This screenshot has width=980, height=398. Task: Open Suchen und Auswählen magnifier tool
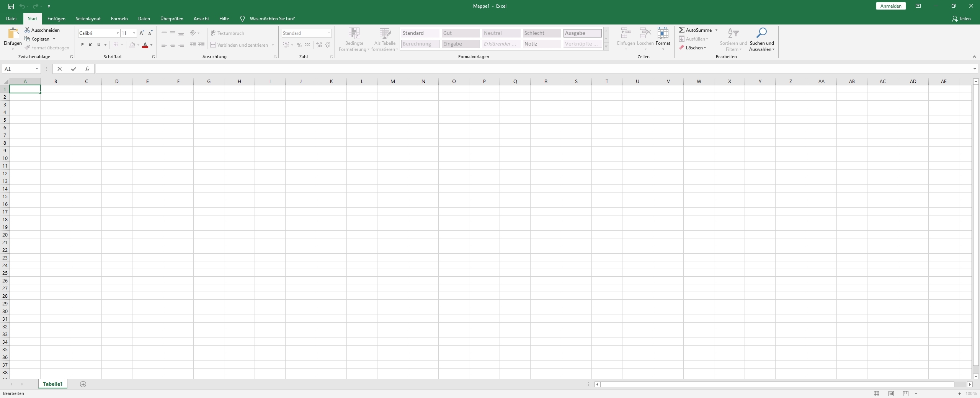pyautogui.click(x=761, y=33)
